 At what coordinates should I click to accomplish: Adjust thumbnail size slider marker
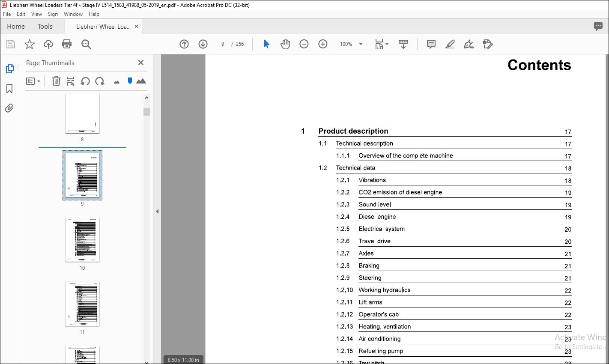coord(130,81)
